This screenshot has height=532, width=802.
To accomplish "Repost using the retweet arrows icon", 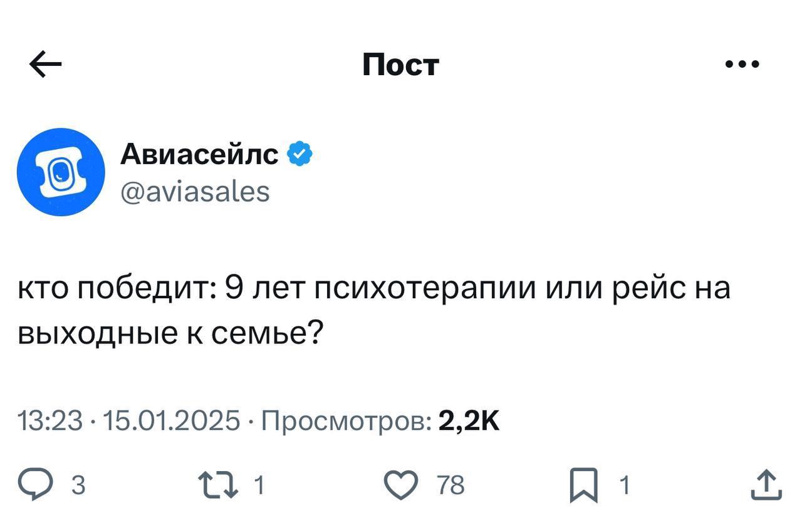I will point(217,486).
